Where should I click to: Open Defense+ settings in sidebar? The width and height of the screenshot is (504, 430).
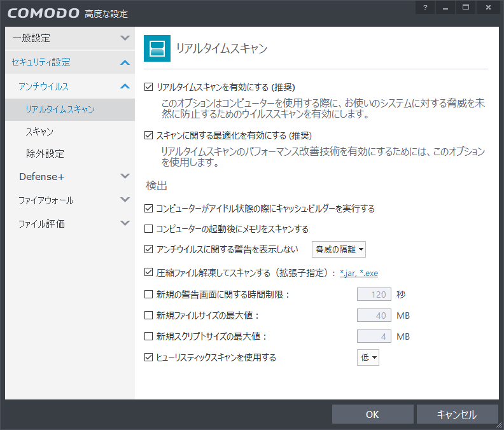70,176
